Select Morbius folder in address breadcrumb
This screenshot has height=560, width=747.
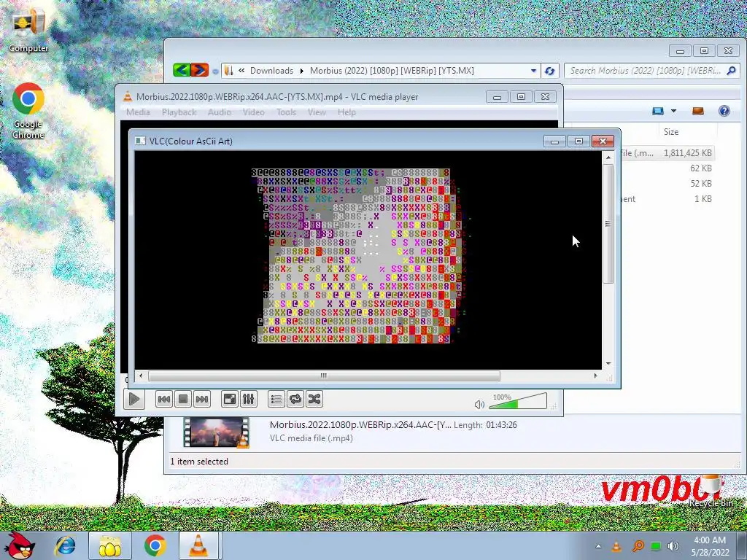coord(392,71)
